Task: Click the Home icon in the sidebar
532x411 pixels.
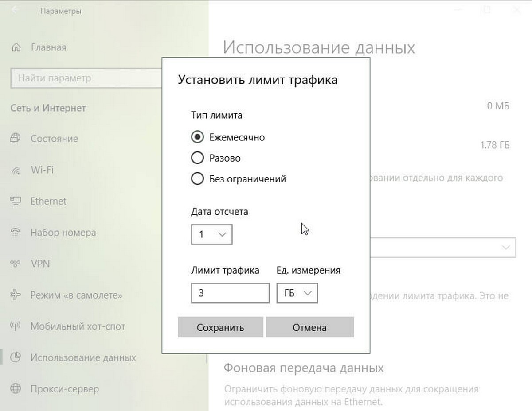Action: pyautogui.click(x=16, y=47)
